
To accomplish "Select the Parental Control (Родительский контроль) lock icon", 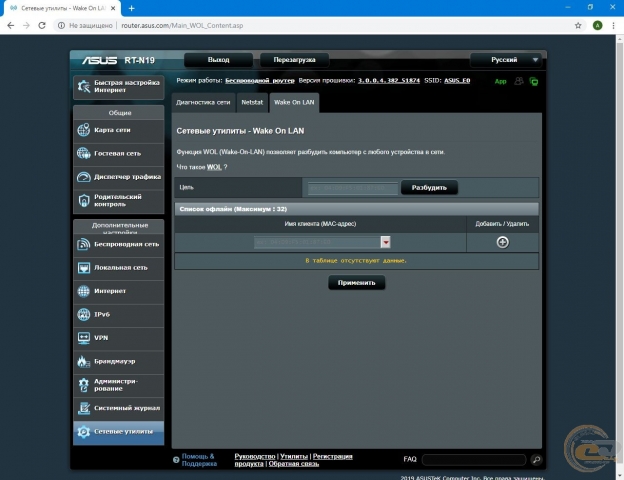I will pyautogui.click(x=84, y=200).
